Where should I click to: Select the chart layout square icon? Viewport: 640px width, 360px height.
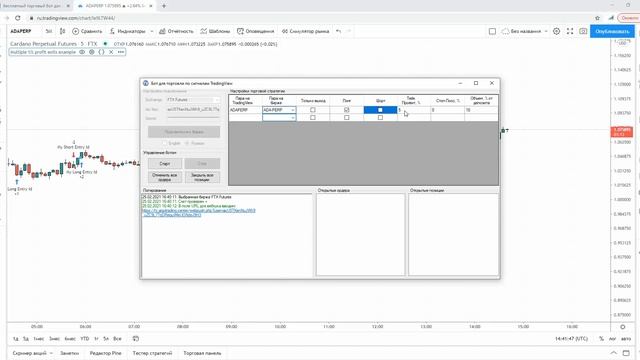click(x=492, y=31)
